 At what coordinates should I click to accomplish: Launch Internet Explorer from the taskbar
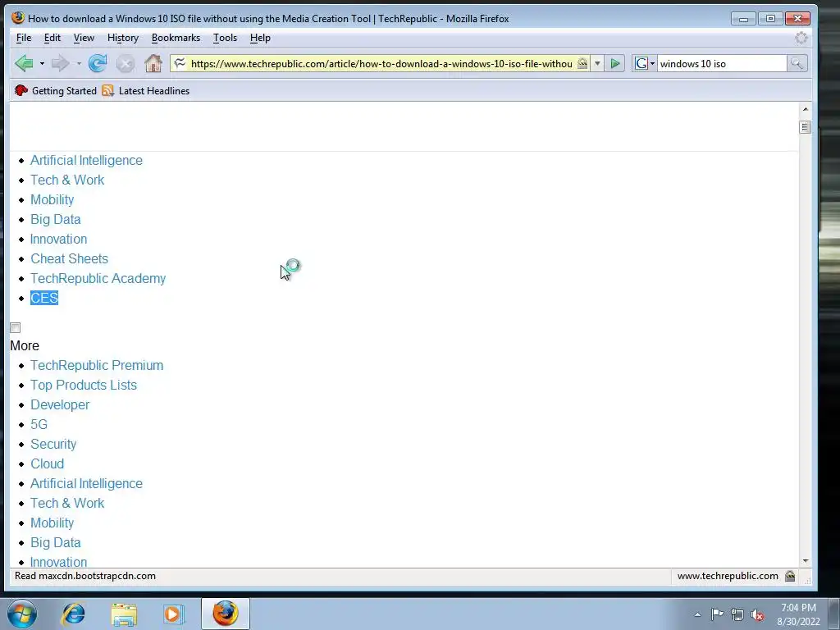pos(73,614)
